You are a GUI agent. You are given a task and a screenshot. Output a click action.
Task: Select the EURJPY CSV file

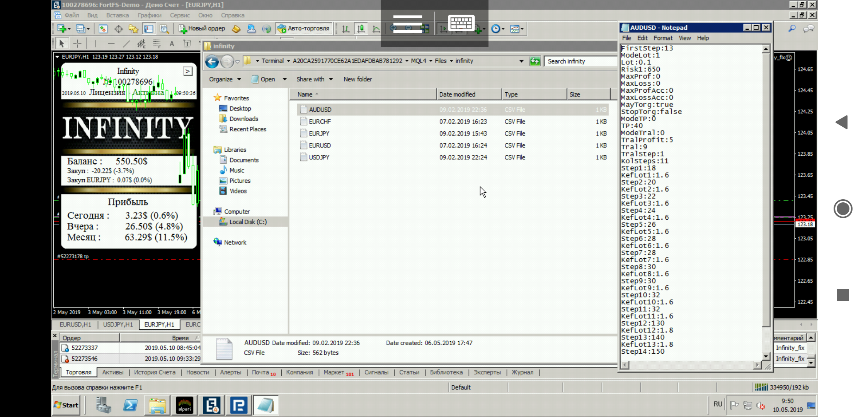tap(453, 134)
